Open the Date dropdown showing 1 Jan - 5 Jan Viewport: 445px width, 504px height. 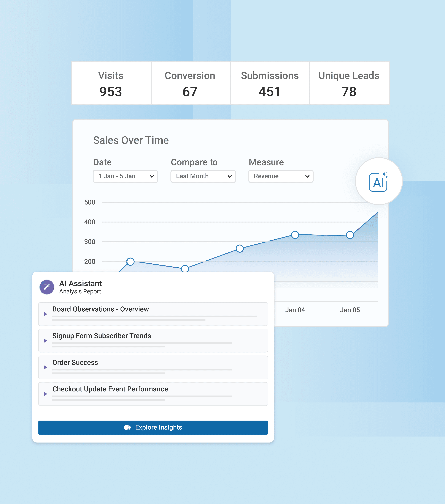[125, 176]
